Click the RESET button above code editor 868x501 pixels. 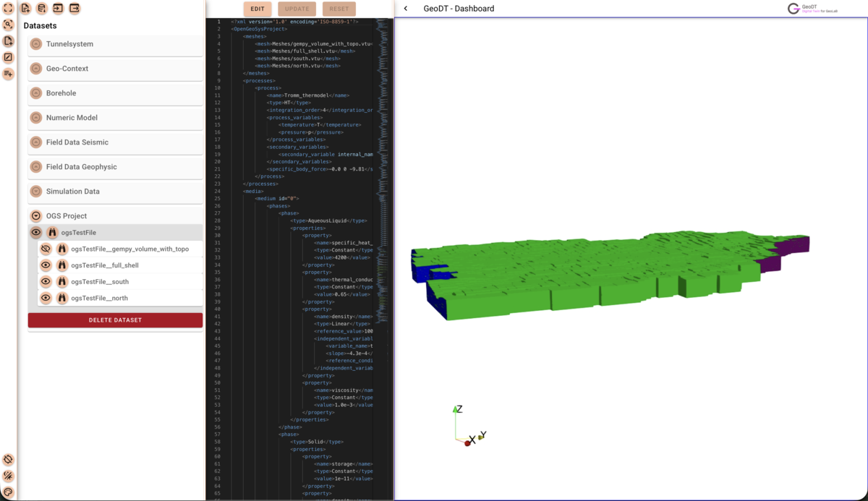coord(339,9)
